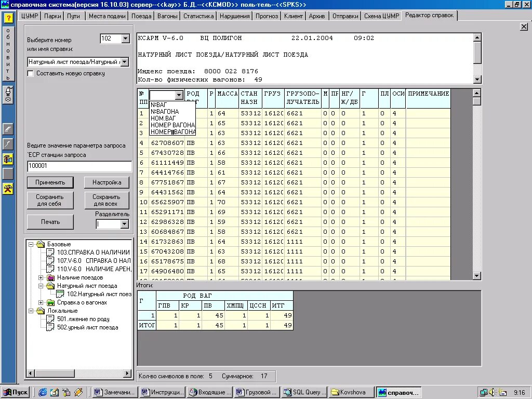Click tree panel horizontal scrollbar right arrow
Screen dimensions: 532x399
click(127, 374)
